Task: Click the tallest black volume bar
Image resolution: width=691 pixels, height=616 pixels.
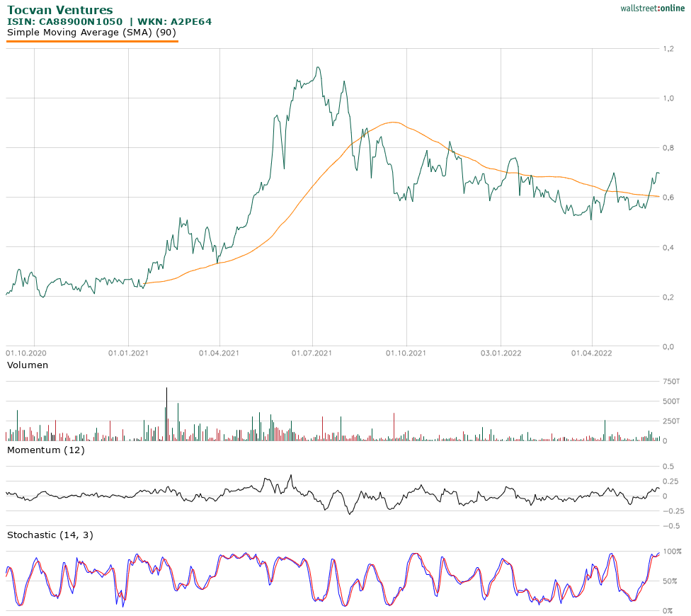Action: [166, 414]
